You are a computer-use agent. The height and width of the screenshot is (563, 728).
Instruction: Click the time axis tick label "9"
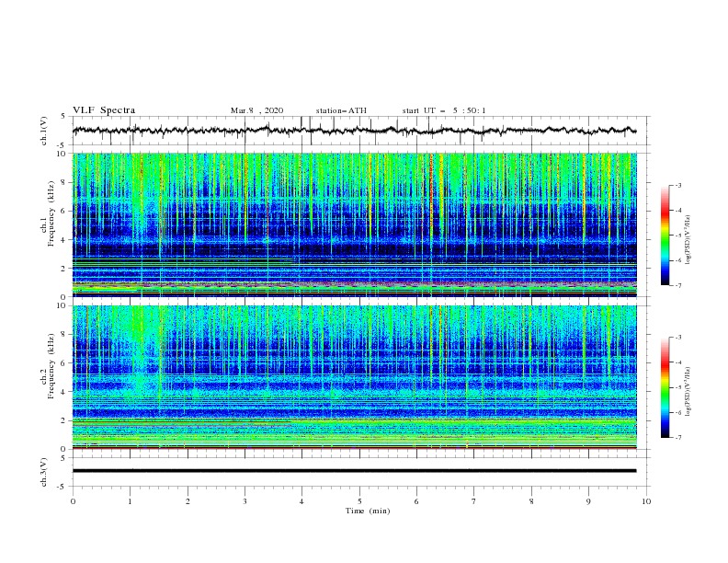coord(588,501)
